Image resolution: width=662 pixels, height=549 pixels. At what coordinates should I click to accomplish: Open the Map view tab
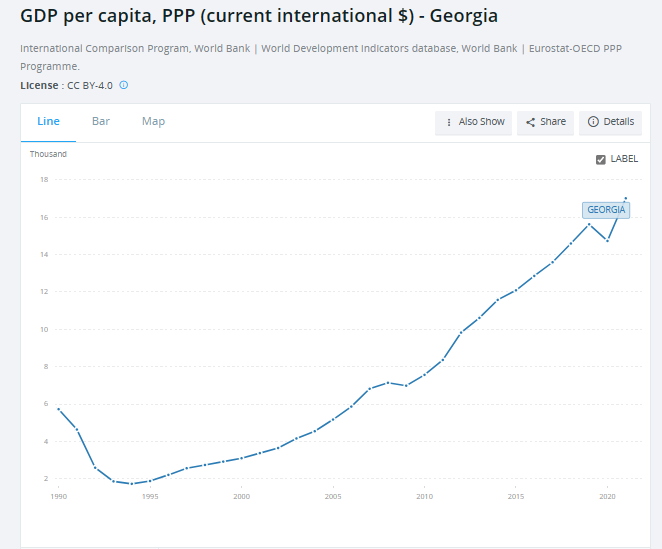pyautogui.click(x=153, y=121)
